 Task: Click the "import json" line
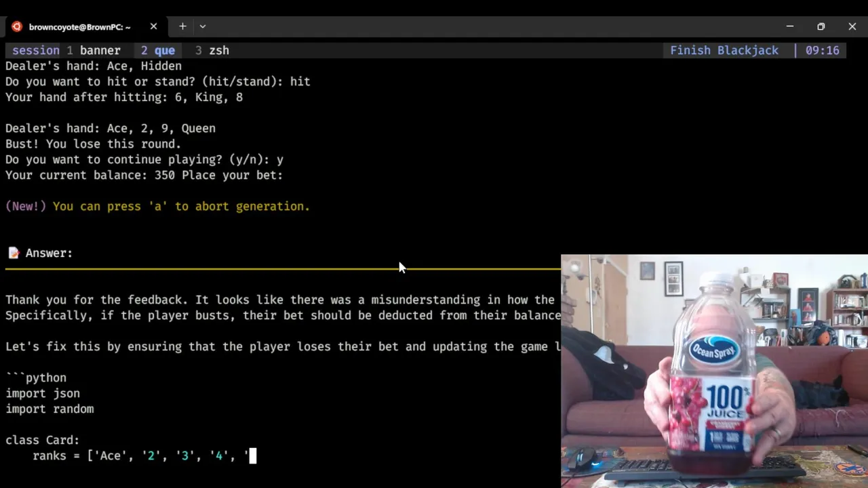coord(43,393)
